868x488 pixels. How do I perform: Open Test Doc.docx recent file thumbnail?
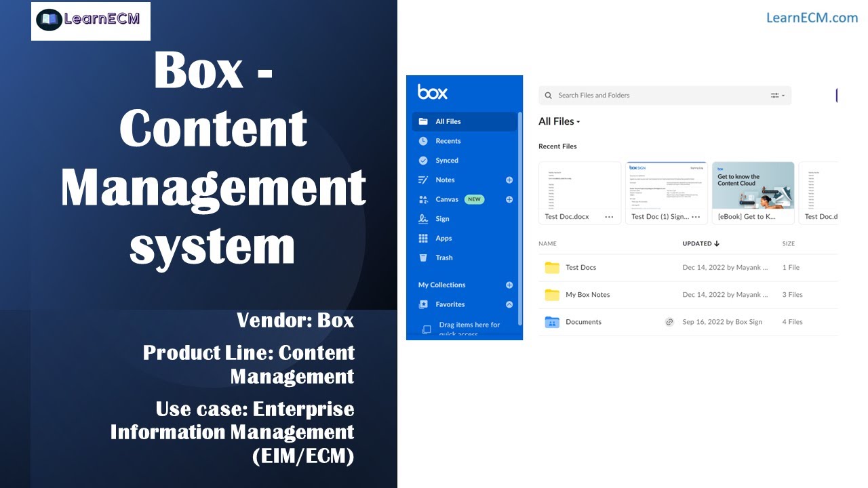click(580, 185)
